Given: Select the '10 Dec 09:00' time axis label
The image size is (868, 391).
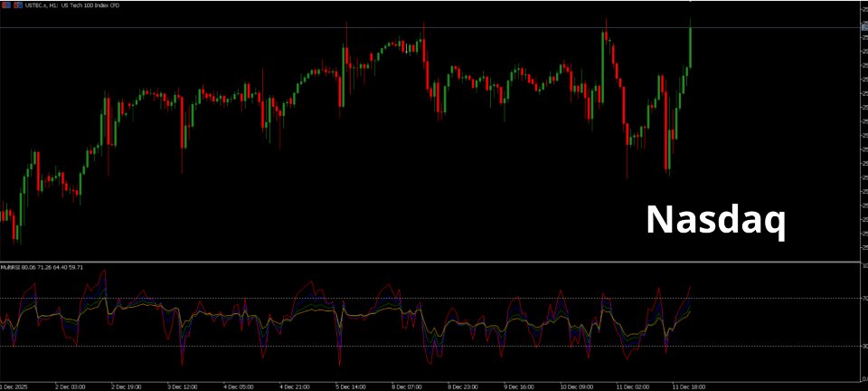Looking at the screenshot, I should pyautogui.click(x=575, y=386).
